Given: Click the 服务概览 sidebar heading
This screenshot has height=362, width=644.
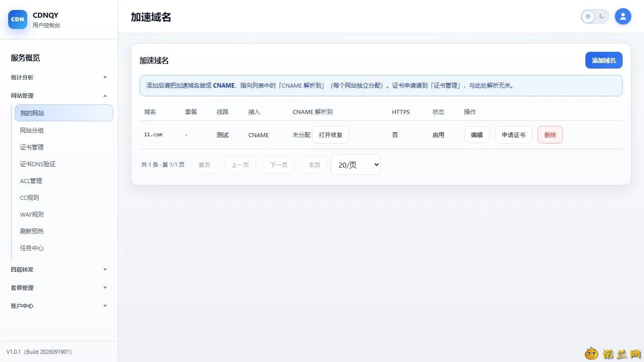Looking at the screenshot, I should 25,58.
